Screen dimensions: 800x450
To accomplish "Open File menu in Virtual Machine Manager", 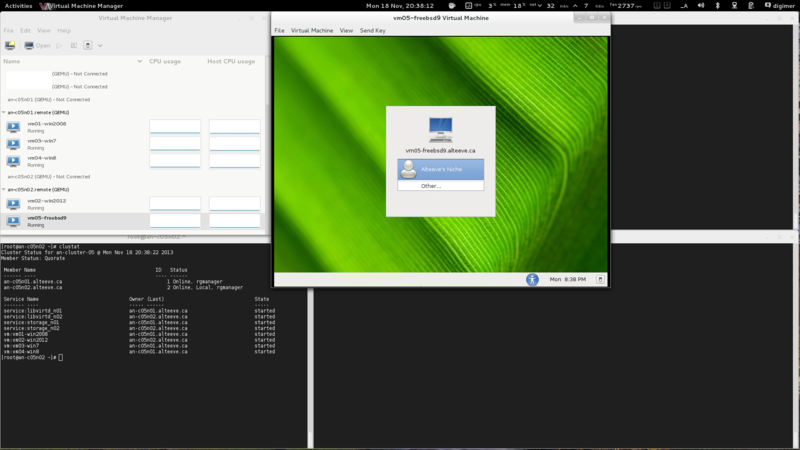I will 9,31.
